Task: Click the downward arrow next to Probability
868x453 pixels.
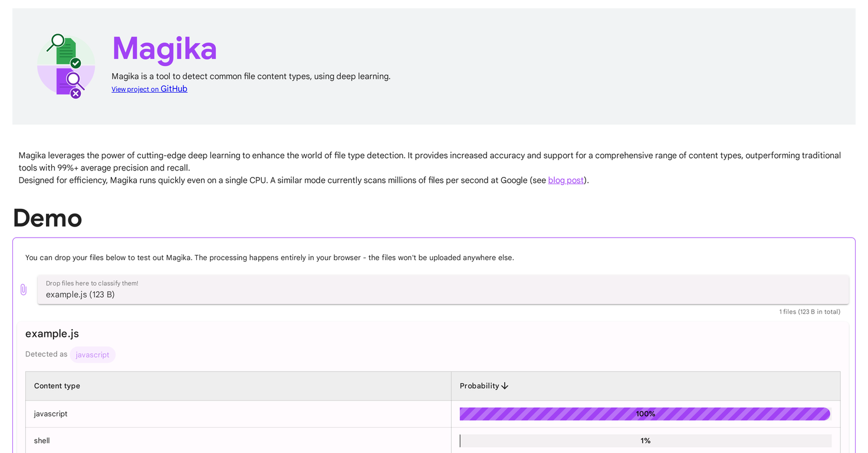Action: click(505, 386)
